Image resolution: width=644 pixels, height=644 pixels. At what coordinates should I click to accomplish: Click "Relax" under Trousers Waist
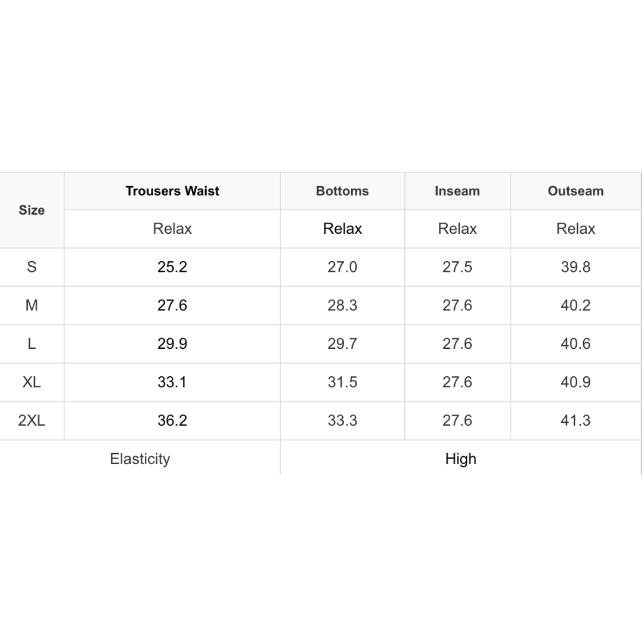[172, 228]
